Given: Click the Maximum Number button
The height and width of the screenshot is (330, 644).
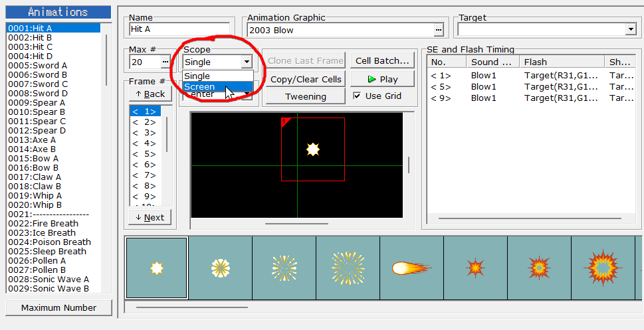Looking at the screenshot, I should [58, 308].
